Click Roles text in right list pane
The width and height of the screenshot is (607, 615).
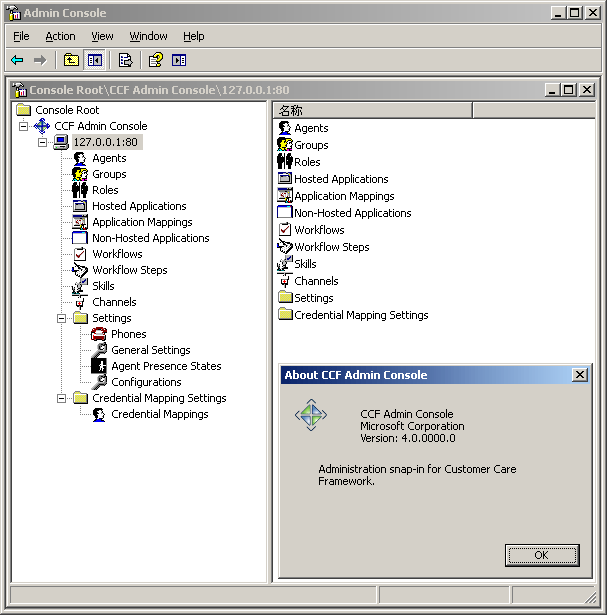(x=307, y=162)
